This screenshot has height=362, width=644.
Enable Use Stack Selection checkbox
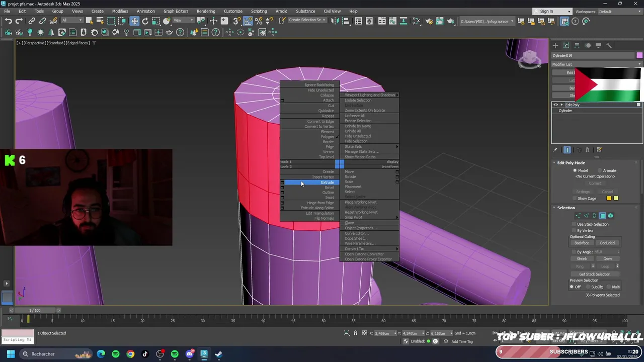click(574, 224)
